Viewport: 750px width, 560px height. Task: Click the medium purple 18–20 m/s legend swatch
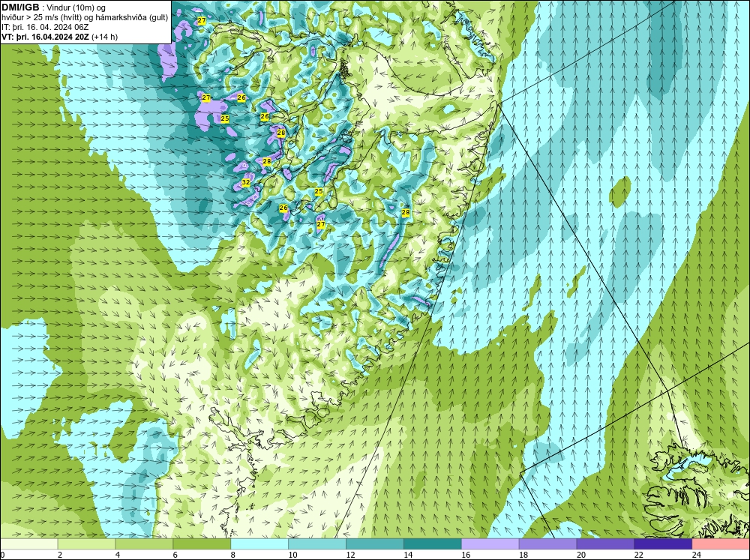coord(547,544)
